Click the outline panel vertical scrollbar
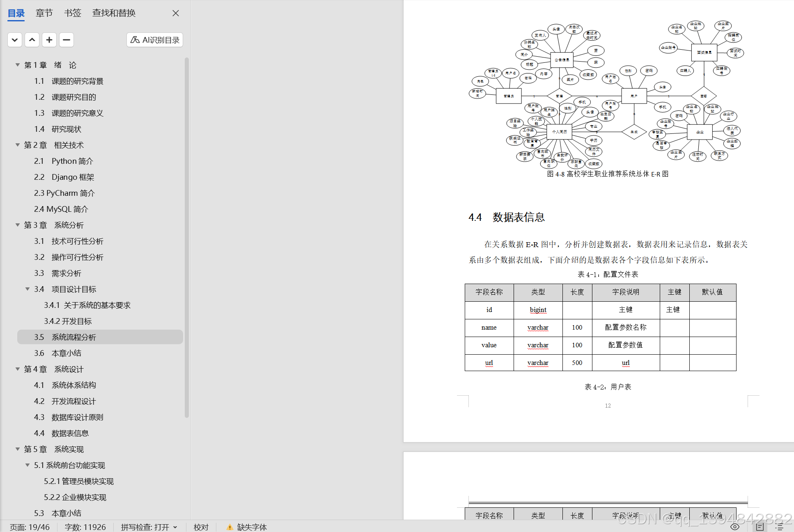 click(x=187, y=238)
